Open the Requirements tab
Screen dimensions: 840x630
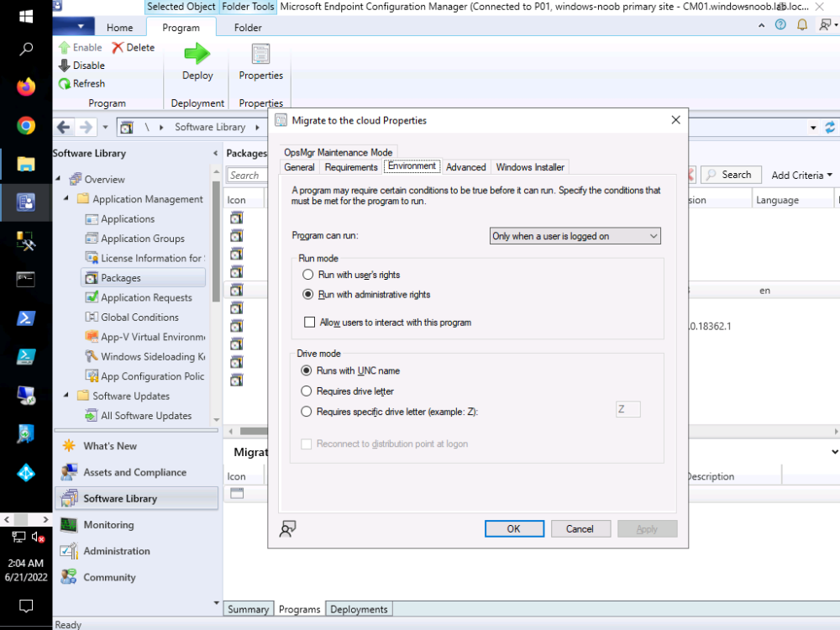pyautogui.click(x=351, y=167)
